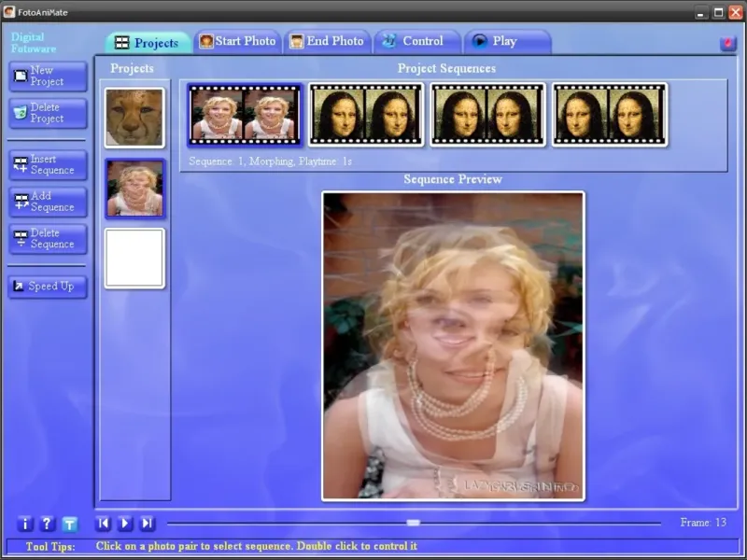Click the Delete Sequence button

(49, 239)
